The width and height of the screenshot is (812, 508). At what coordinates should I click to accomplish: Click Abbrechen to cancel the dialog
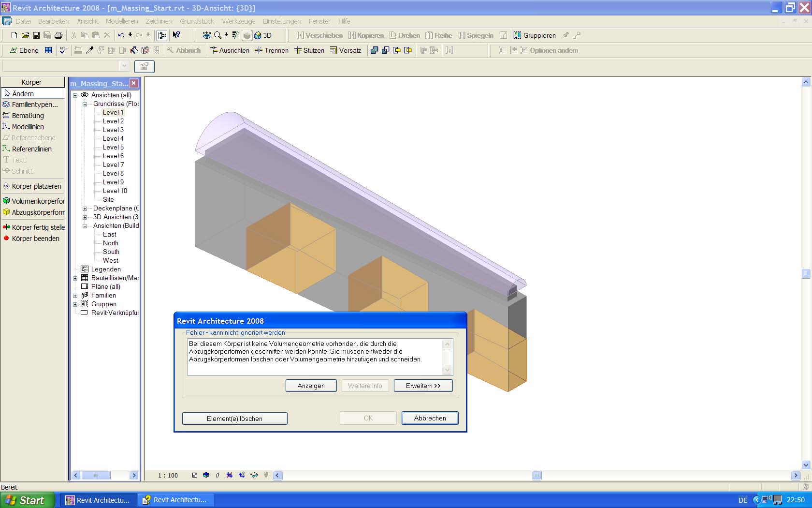[x=430, y=418]
